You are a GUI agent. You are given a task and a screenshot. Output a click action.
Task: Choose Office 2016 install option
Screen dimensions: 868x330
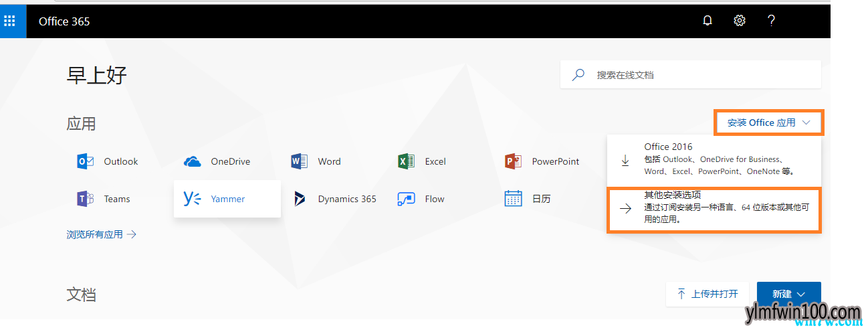point(714,161)
